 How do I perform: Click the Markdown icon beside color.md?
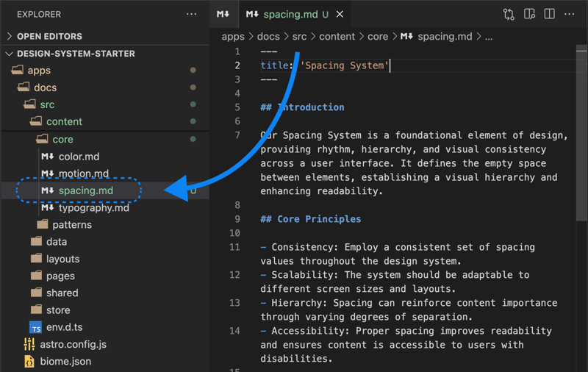(48, 157)
